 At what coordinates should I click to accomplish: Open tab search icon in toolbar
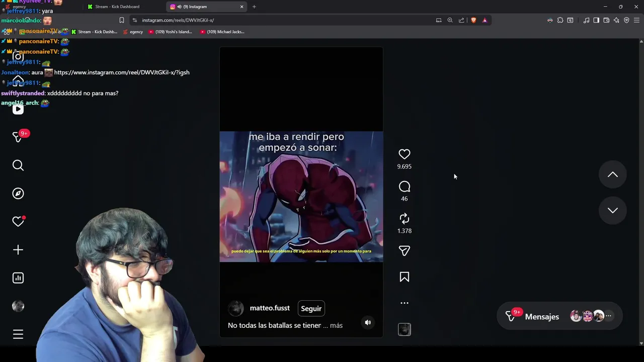pos(570,20)
